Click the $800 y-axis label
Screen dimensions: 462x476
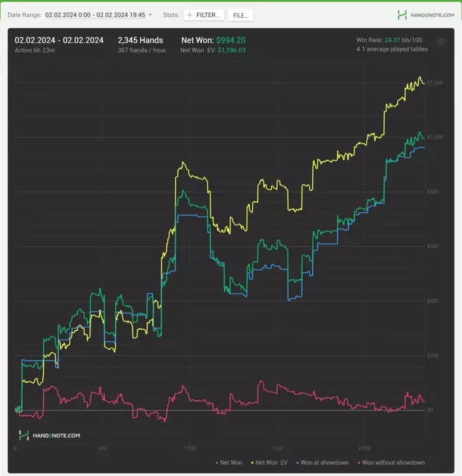tap(433, 192)
